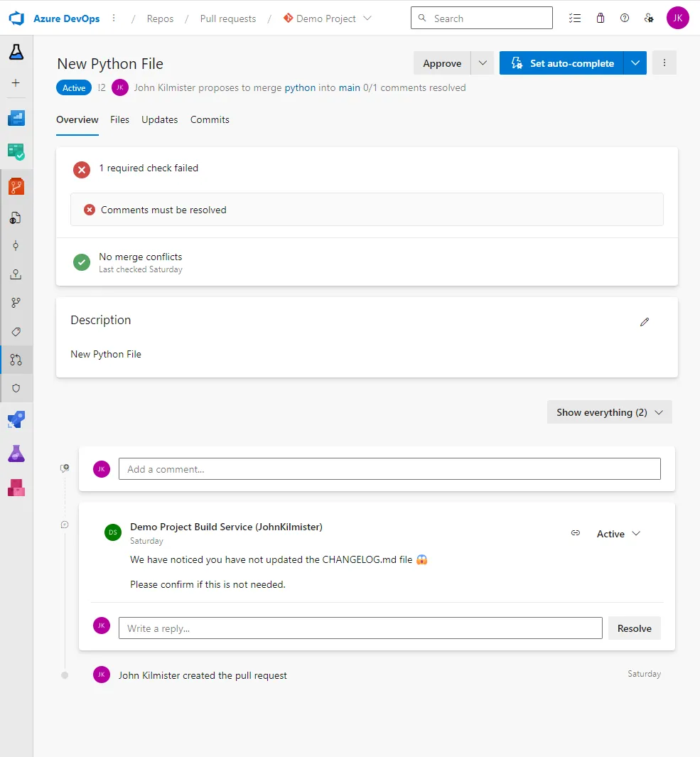Switch to the Overview tab
The height and width of the screenshot is (757, 700).
pos(77,119)
